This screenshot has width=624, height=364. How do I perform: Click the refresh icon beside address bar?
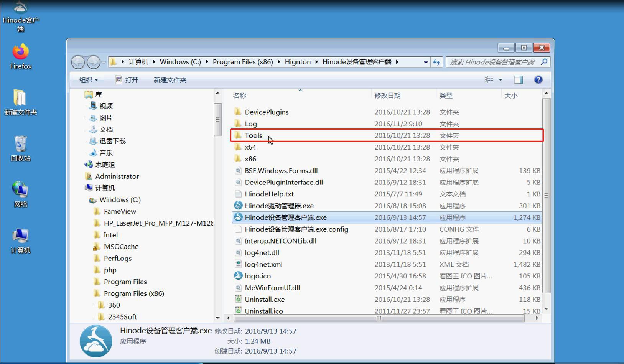(436, 62)
